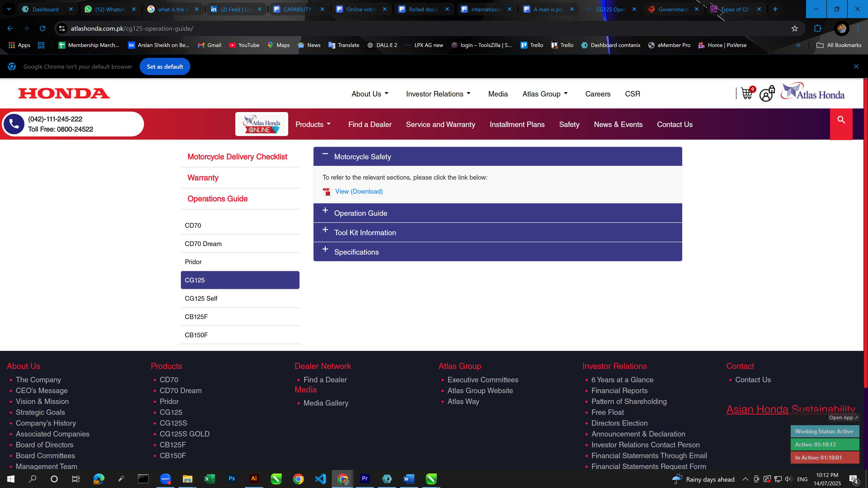Click the red HONDA logo
The image size is (868, 488).
pos(64,93)
